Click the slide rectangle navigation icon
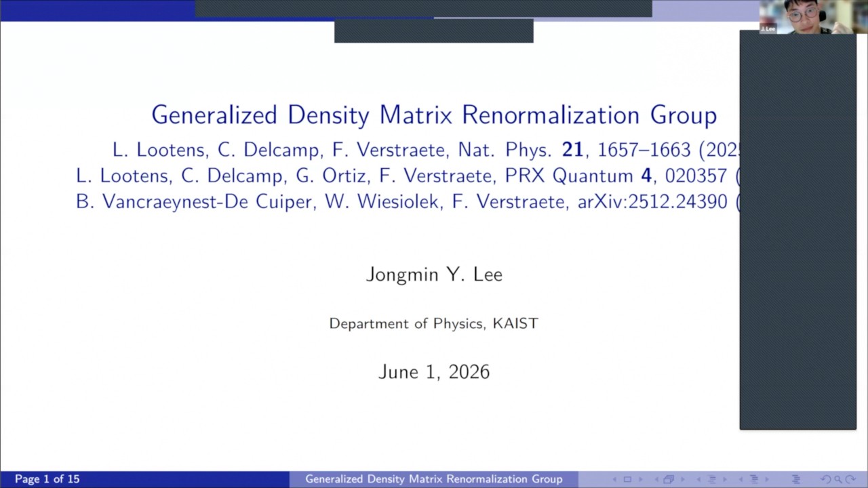 (627, 479)
